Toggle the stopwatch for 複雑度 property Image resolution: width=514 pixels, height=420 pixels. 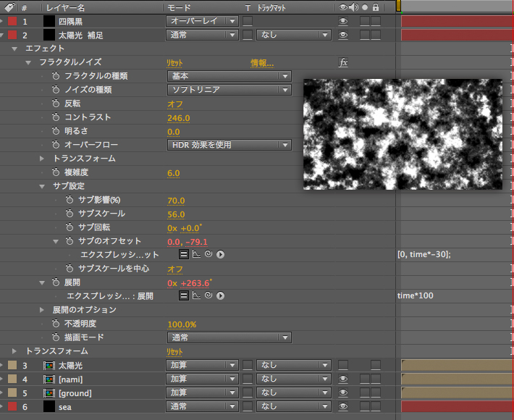tap(56, 172)
